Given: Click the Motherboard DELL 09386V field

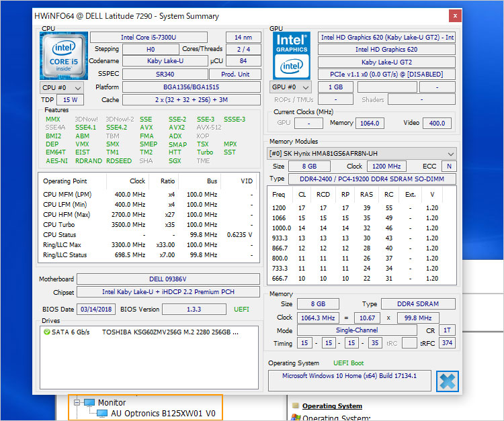Looking at the screenshot, I should click(168, 279).
